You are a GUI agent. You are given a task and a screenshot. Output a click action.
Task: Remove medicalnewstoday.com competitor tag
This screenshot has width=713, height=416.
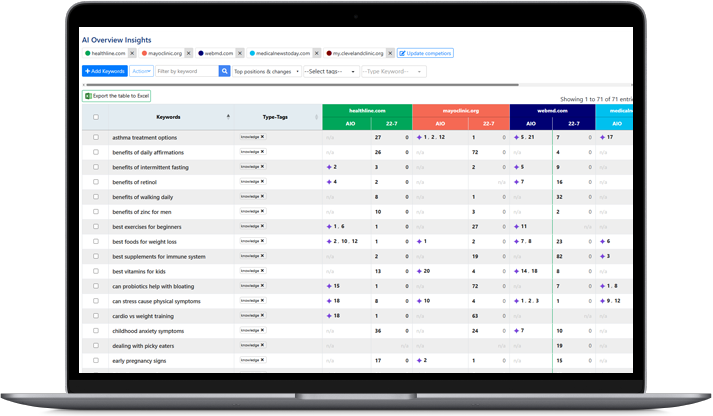point(317,53)
